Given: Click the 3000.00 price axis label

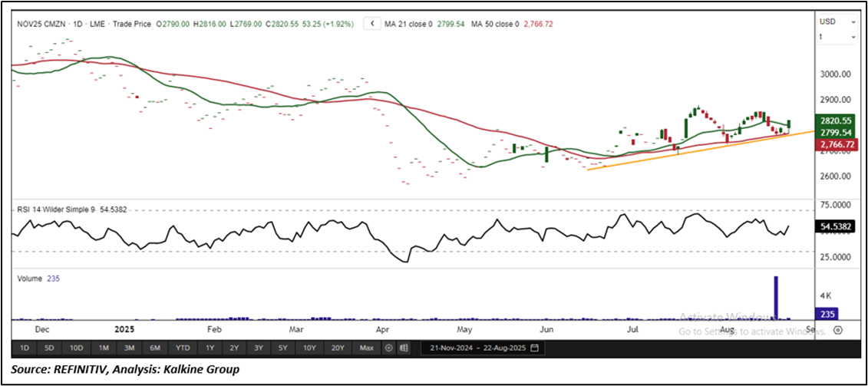Looking at the screenshot, I should pyautogui.click(x=834, y=74).
